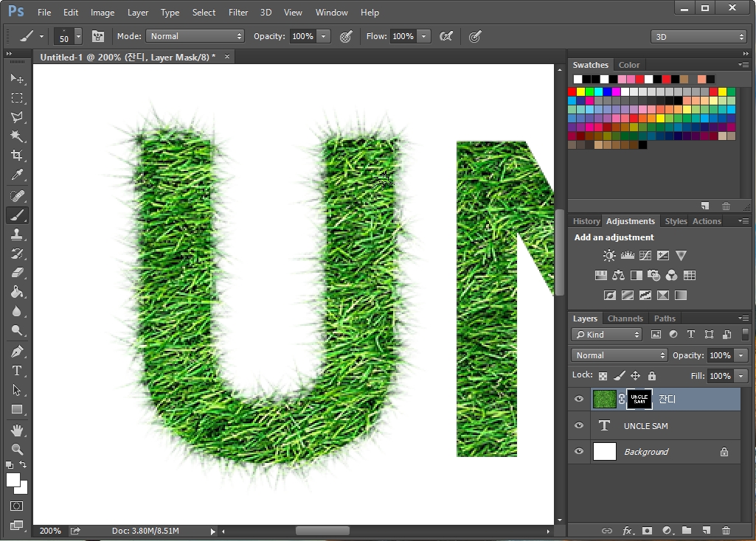
Task: Toggle tablet pressure controls opacity
Action: 346,36
